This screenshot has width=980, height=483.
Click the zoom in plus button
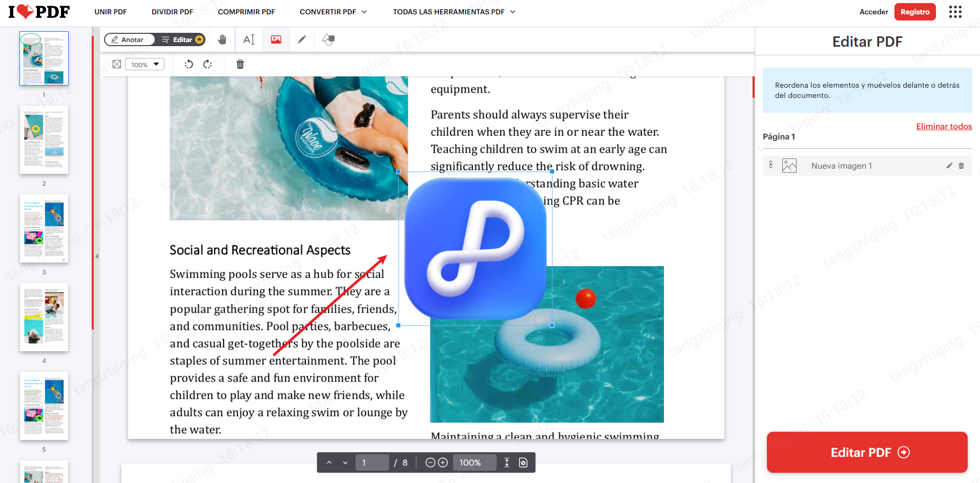coord(443,462)
